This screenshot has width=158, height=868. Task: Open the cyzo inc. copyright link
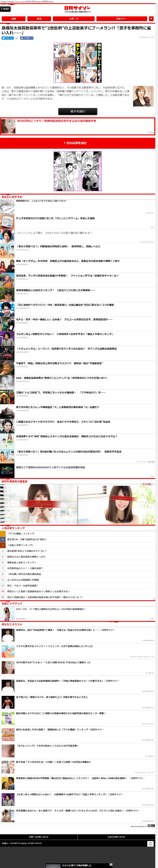coord(23,843)
